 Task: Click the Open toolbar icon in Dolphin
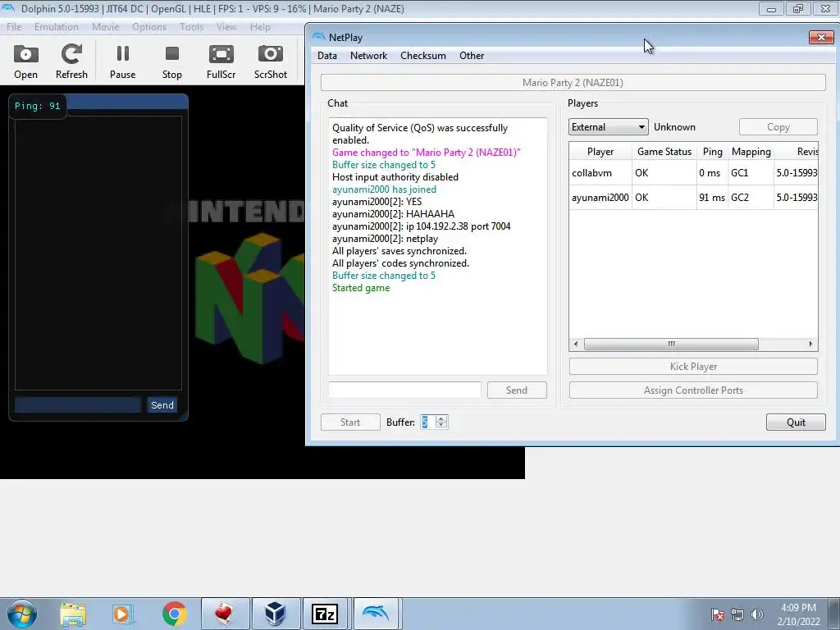coord(25,62)
